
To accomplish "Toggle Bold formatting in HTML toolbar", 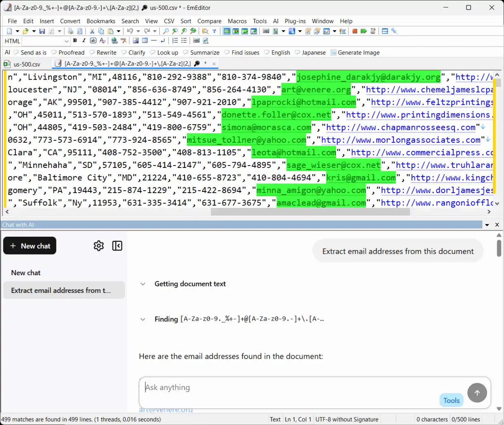I will (x=75, y=41).
